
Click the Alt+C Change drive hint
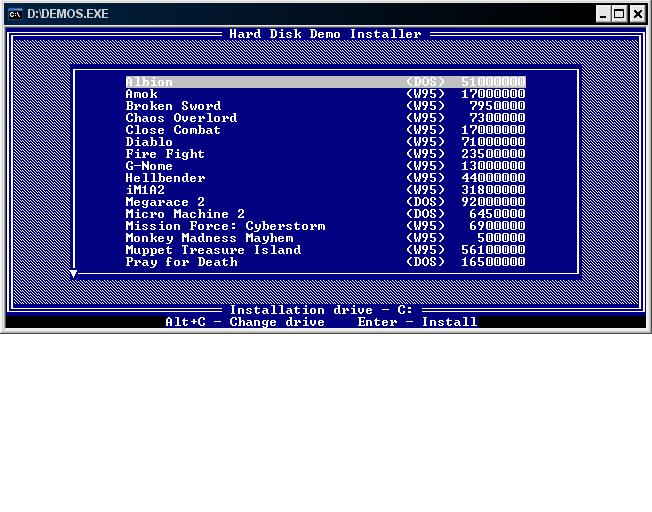click(245, 322)
